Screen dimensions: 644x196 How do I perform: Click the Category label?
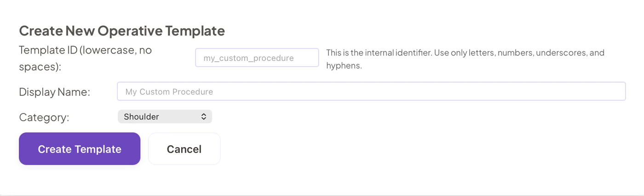tap(44, 117)
